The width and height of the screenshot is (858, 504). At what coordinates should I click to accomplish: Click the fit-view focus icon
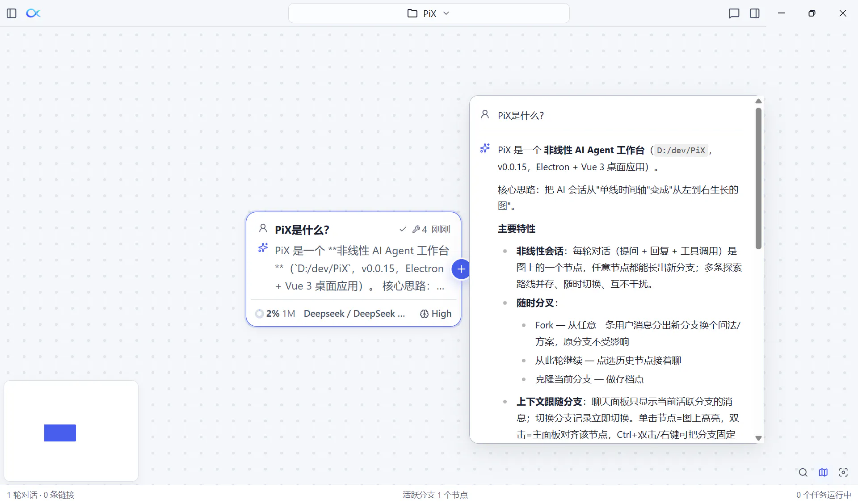click(x=843, y=472)
